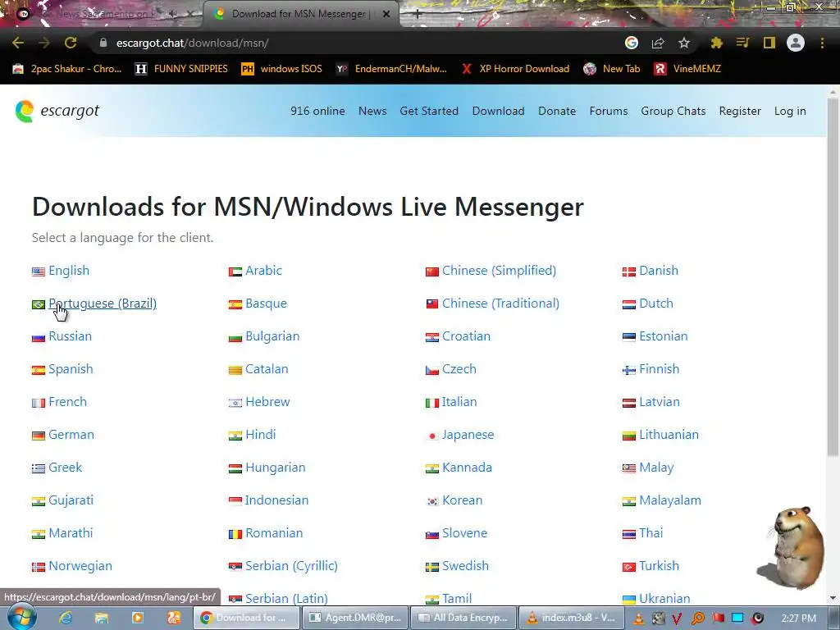Close the Download for MSN Messenger tab

(386, 14)
